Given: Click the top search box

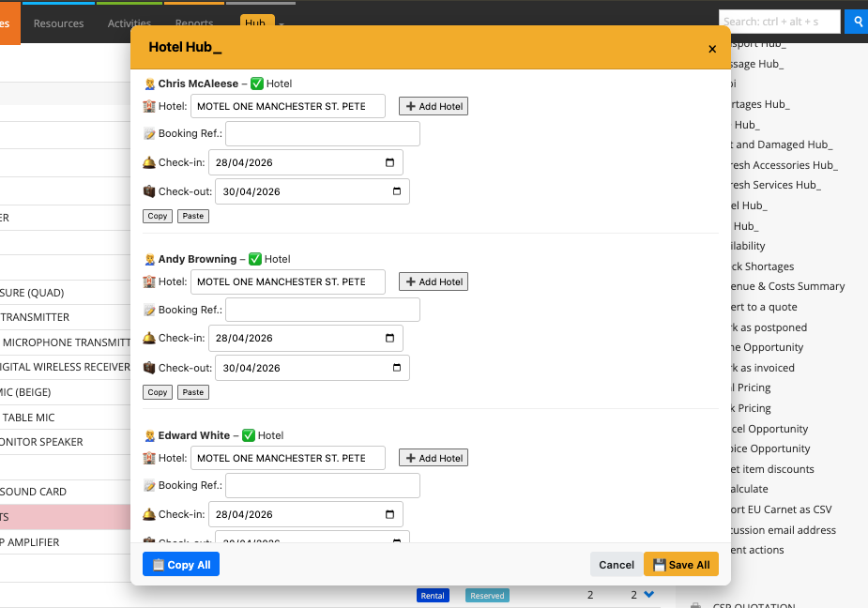Looking at the screenshot, I should click(x=780, y=22).
